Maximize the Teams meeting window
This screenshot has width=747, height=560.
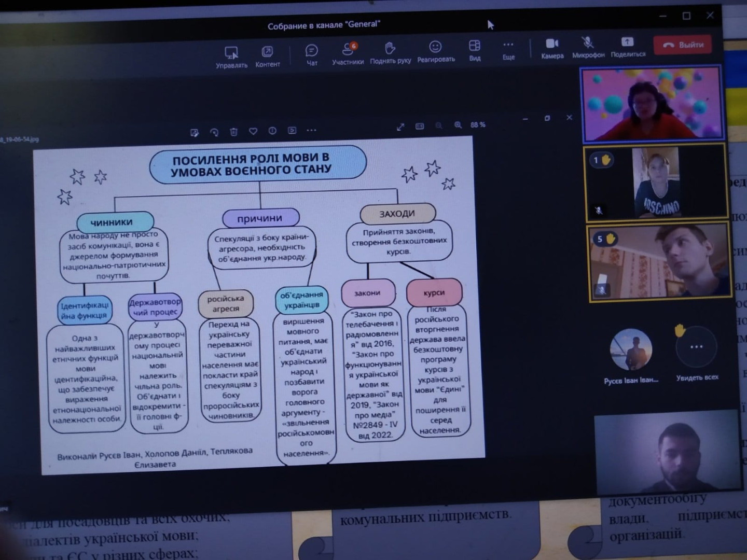pyautogui.click(x=686, y=16)
